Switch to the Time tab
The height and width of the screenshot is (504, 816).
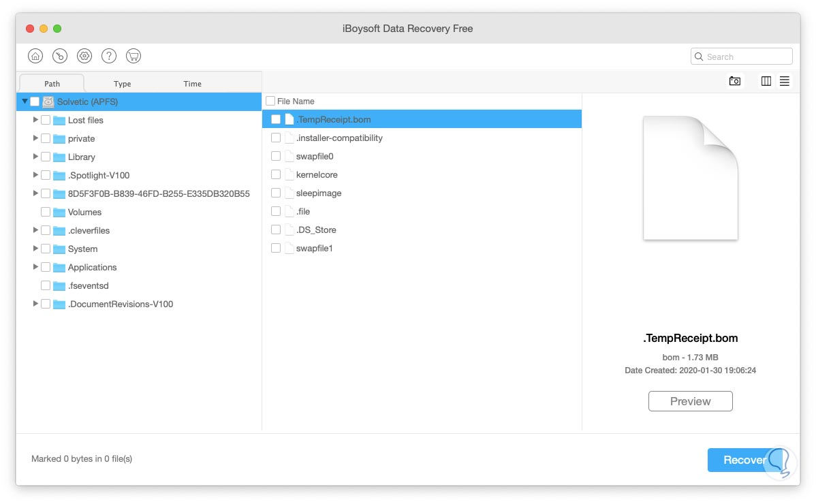click(192, 83)
